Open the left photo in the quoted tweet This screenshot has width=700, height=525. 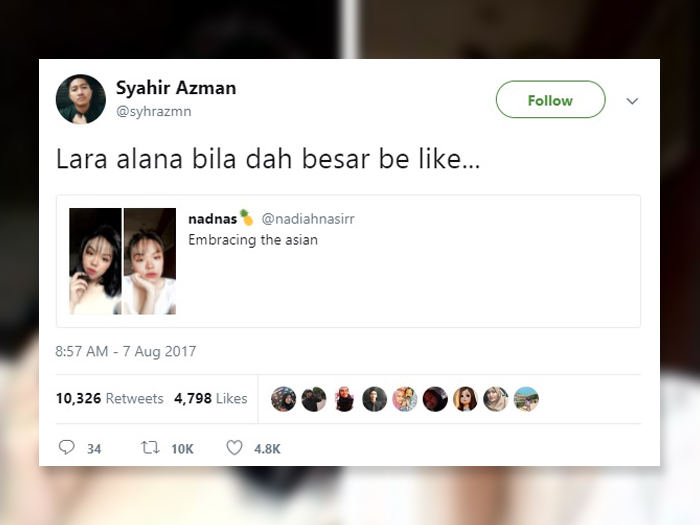coord(95,261)
